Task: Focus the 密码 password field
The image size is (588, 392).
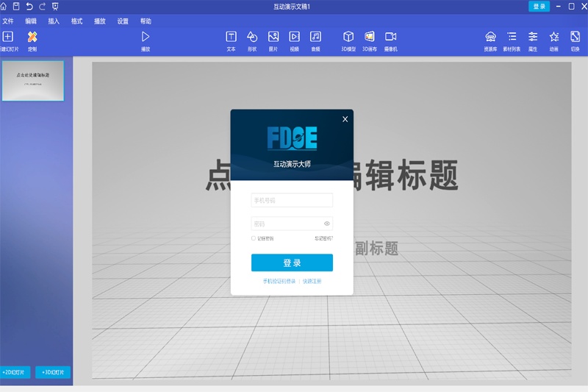Action: pos(292,224)
